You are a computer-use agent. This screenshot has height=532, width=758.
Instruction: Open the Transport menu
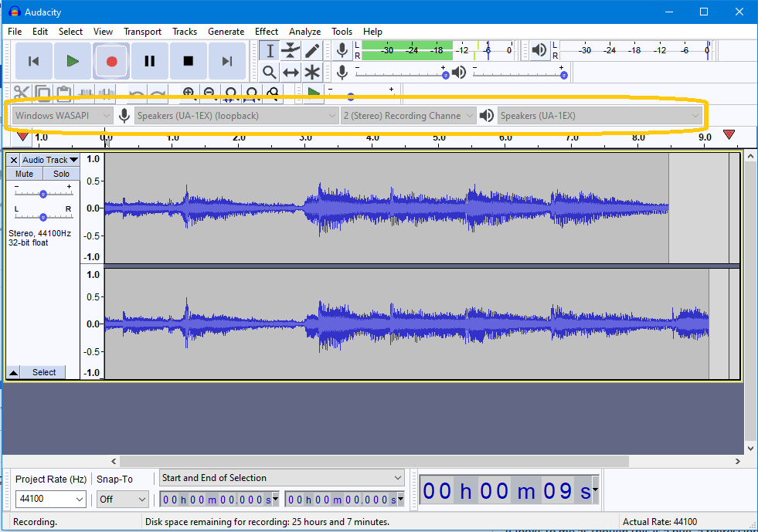click(x=143, y=32)
